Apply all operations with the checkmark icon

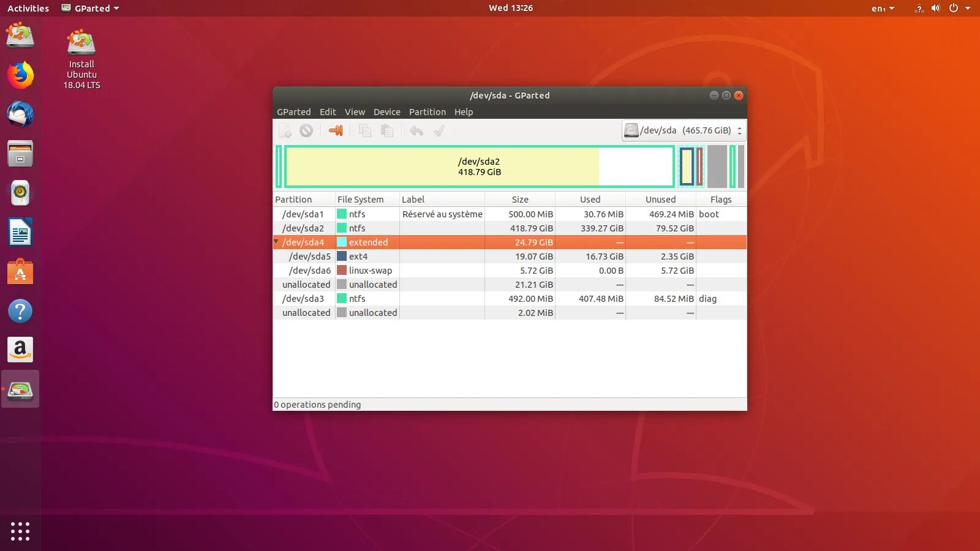[439, 130]
